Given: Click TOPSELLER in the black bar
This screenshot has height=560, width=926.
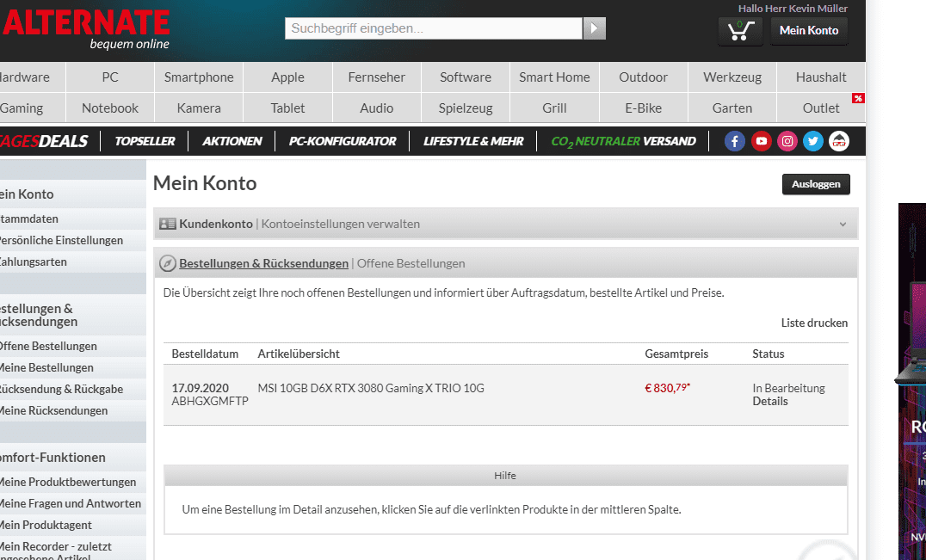Looking at the screenshot, I should click(145, 141).
